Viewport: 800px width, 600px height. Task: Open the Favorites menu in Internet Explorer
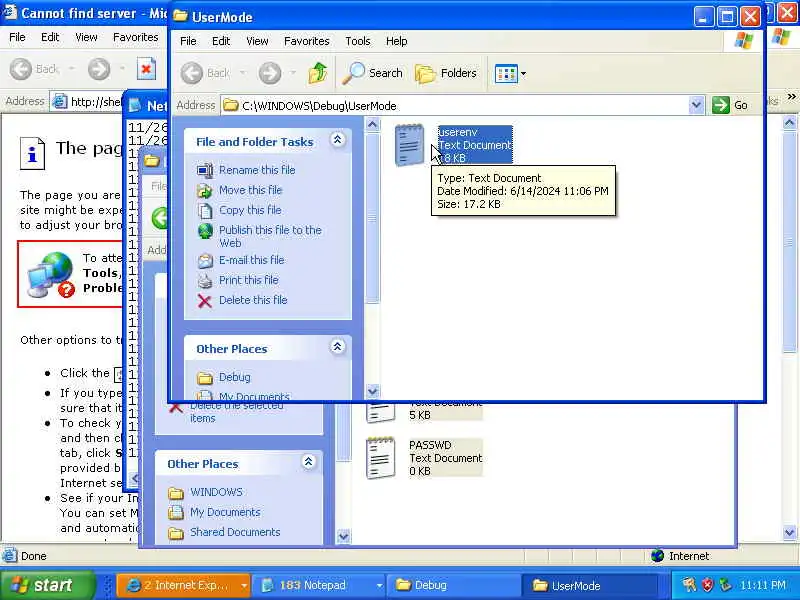tap(136, 37)
